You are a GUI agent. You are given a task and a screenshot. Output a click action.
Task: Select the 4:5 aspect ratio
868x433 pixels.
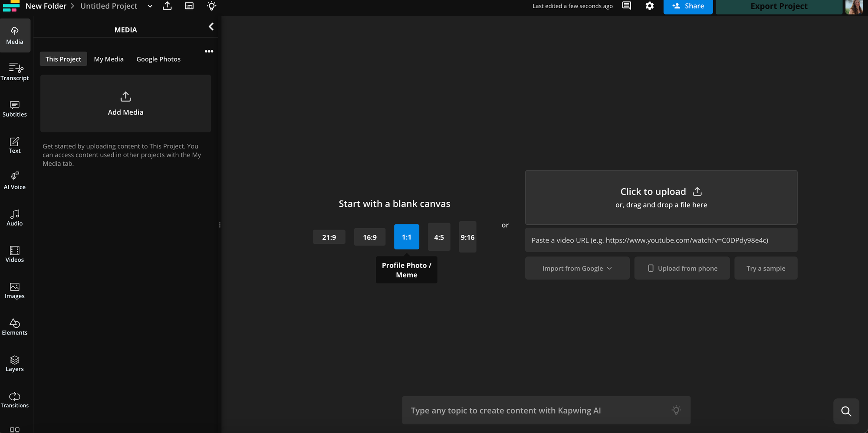[x=439, y=237]
